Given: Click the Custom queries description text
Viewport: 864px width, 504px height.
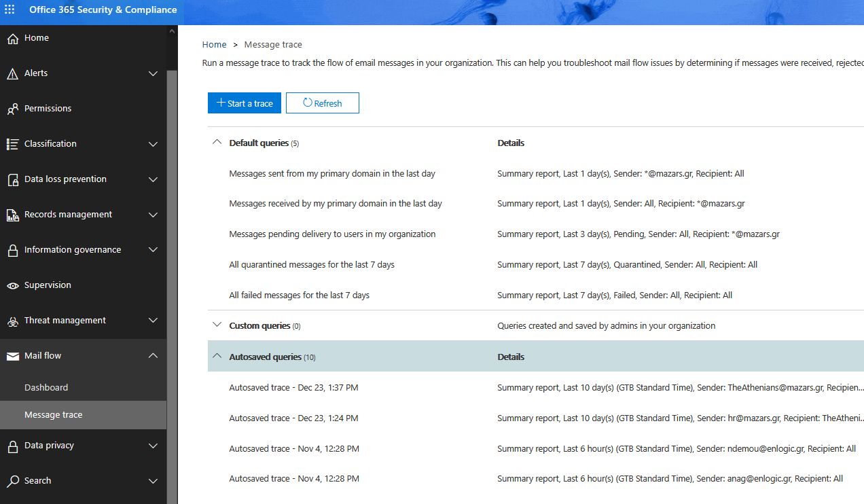Looking at the screenshot, I should click(607, 326).
